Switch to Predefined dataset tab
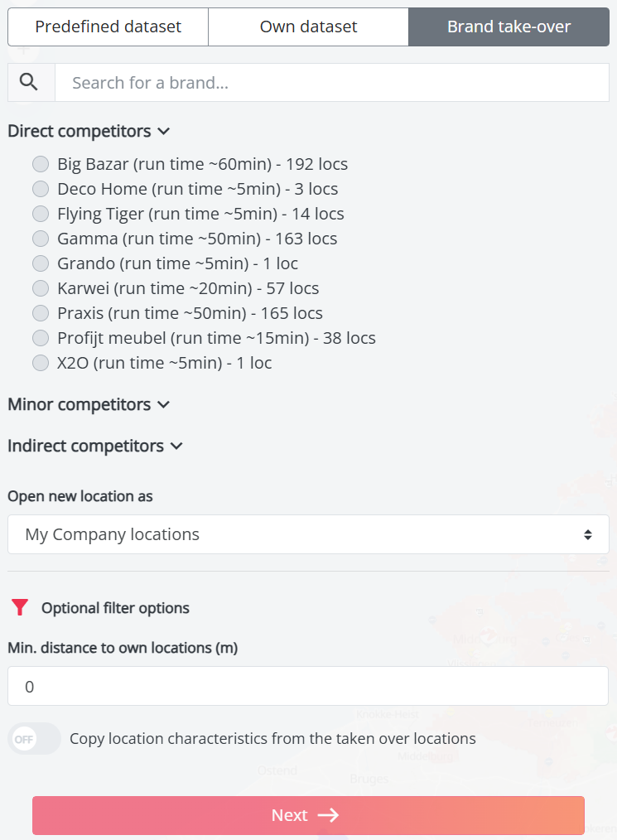 (x=108, y=27)
